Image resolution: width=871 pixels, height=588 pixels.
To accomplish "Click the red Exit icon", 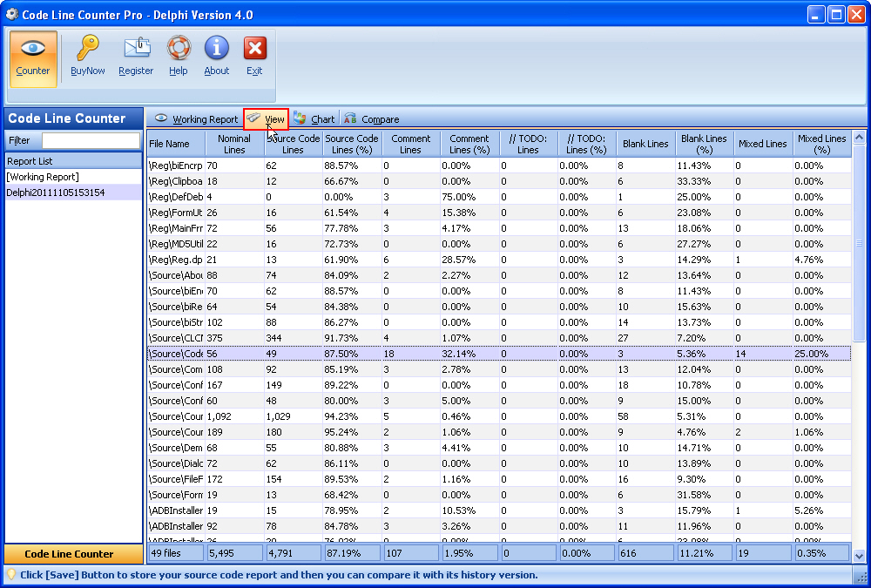I will pyautogui.click(x=254, y=50).
